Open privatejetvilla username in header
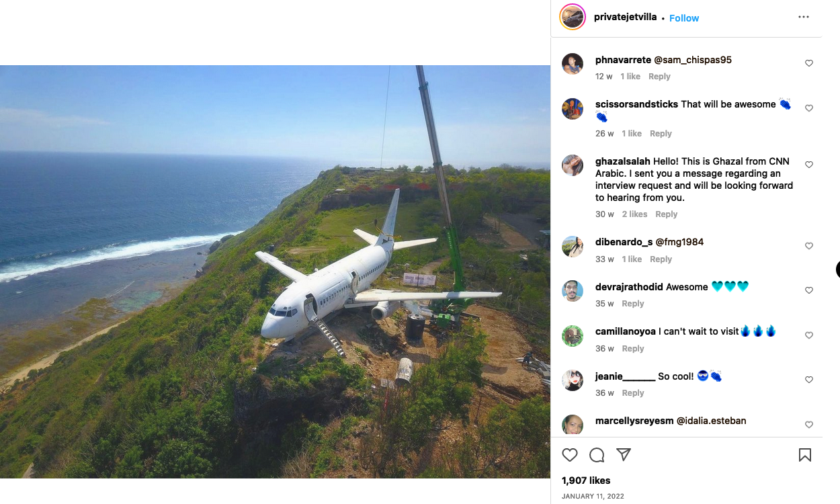Viewport: 840px width, 504px height. (x=625, y=17)
